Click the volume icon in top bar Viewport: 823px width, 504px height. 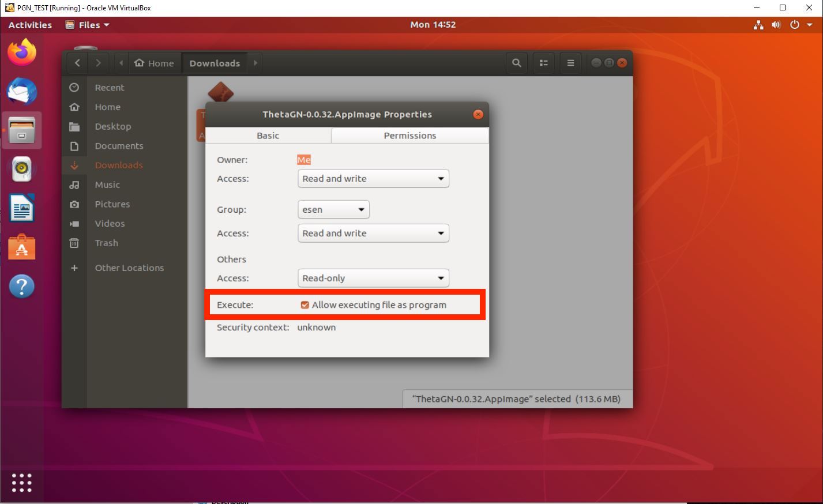[776, 25]
